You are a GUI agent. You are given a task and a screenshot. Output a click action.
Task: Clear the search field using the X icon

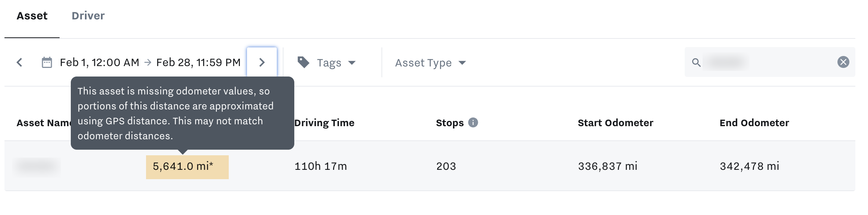click(844, 63)
